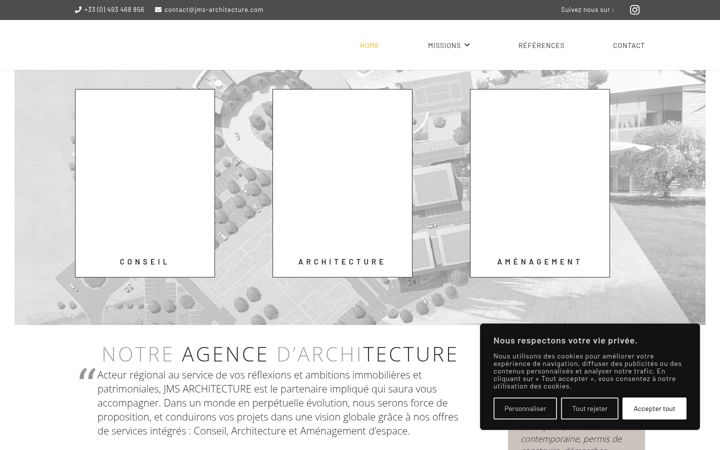Open the contact@jms-architecture.com email link
This screenshot has height=450, width=720.
pos(214,10)
